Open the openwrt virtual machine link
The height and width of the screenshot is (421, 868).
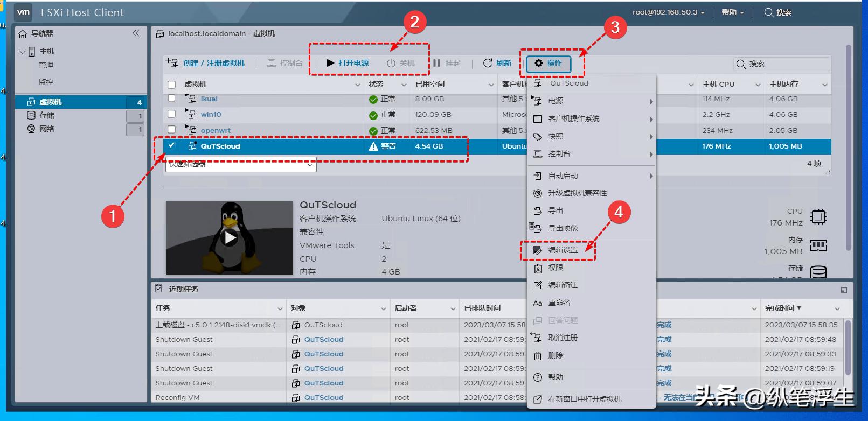coord(216,131)
